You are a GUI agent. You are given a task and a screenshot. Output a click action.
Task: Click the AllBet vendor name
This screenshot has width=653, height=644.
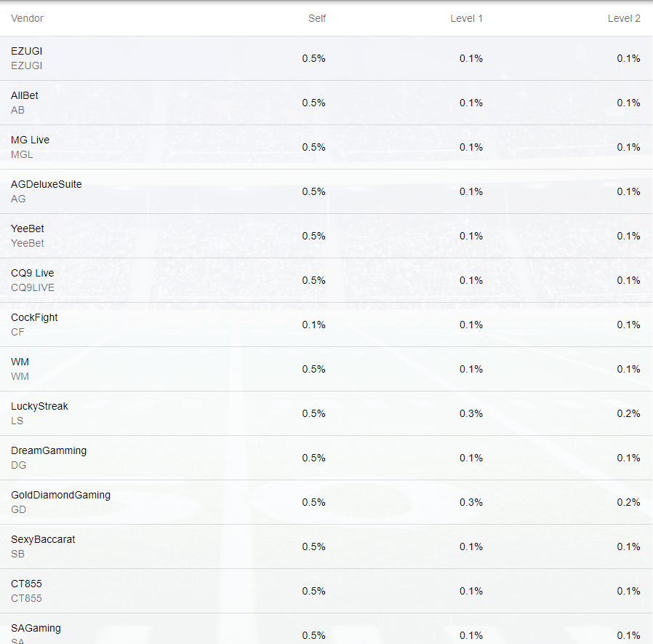click(x=25, y=95)
